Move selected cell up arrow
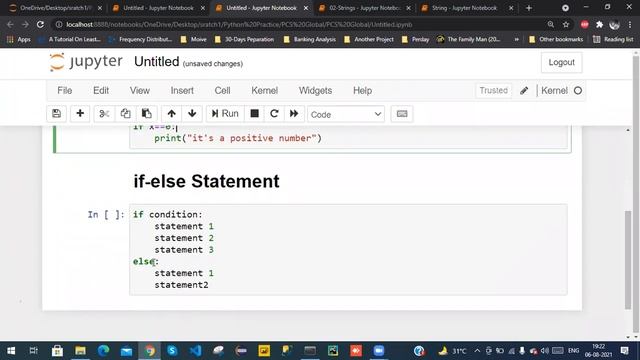The width and height of the screenshot is (640, 360). click(x=171, y=114)
